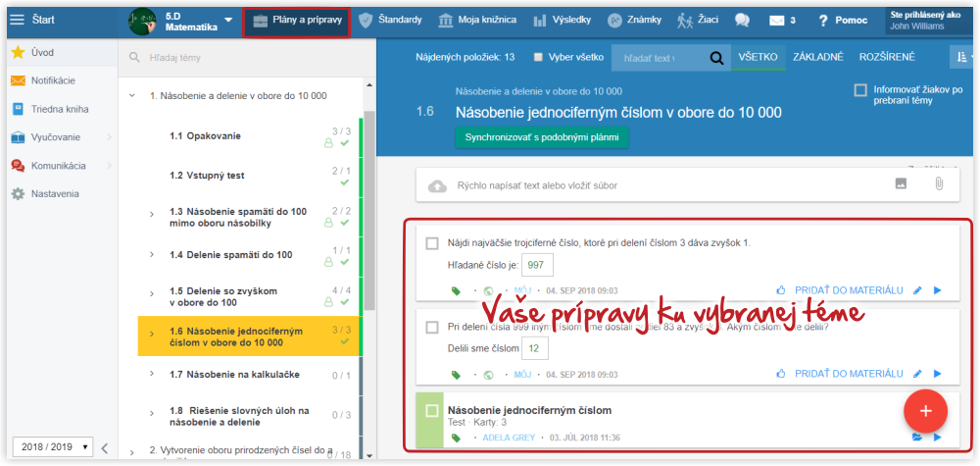Screen dimensions: 980x466
Task: Check Informovať žiakov po prebraní témy
Action: (860, 90)
